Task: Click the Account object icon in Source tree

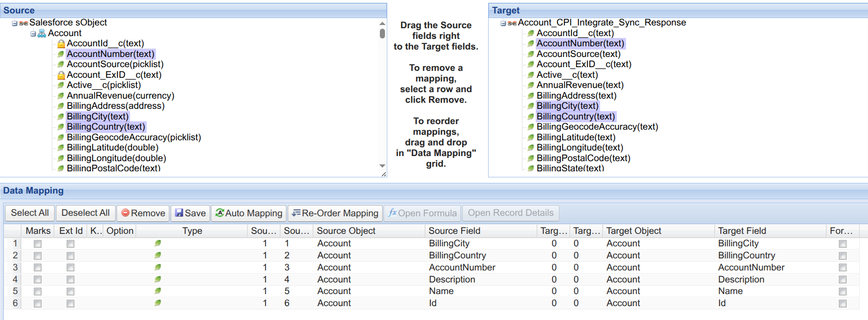Action: pos(42,33)
